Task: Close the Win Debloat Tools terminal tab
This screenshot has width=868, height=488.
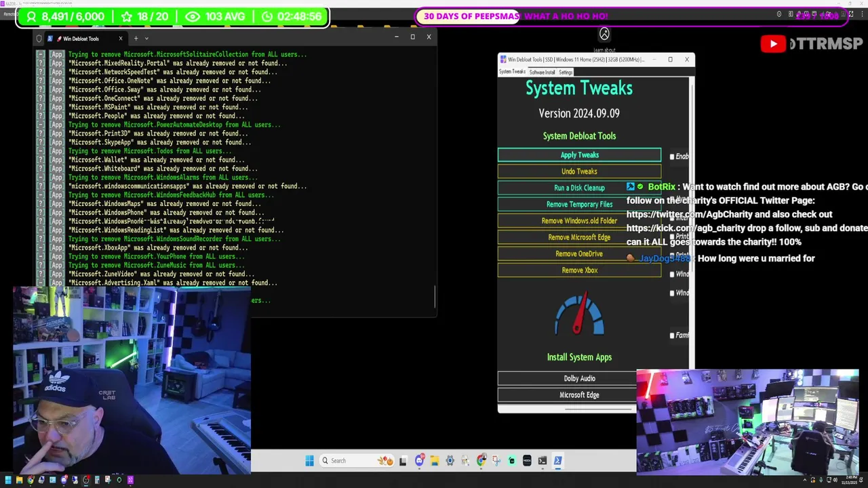Action: 121,38
